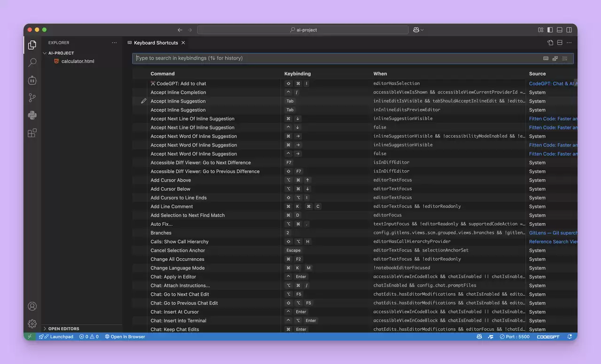Split the editor with the split icon
The width and height of the screenshot is (601, 364).
tap(560, 43)
